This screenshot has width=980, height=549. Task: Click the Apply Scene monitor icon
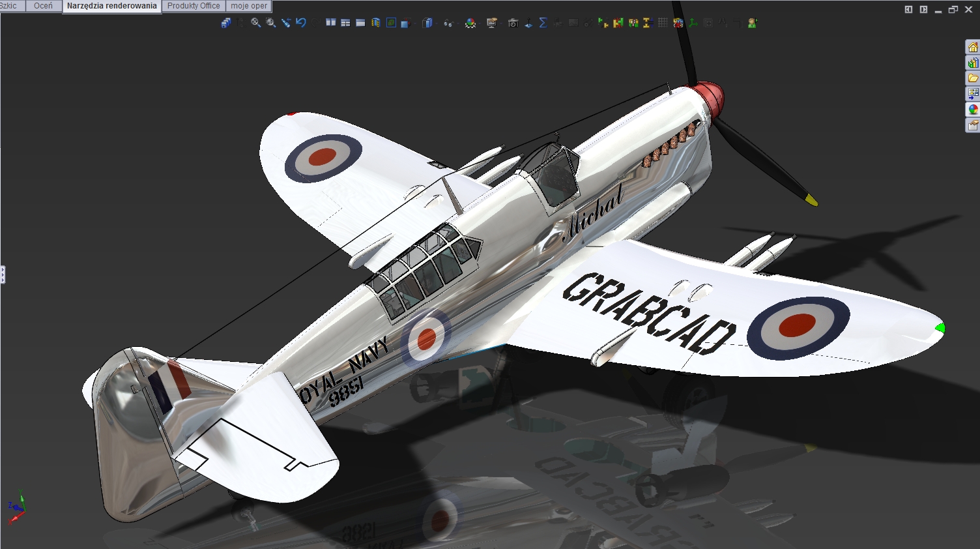click(491, 23)
